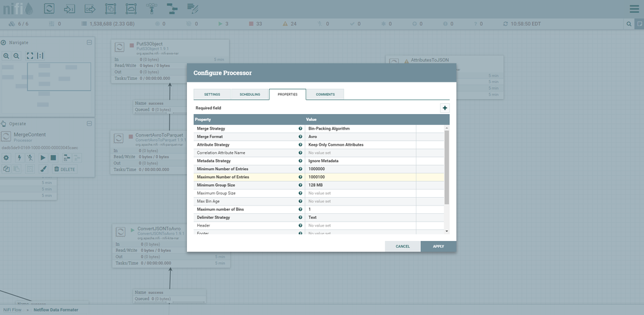Click the search magnifier icon
Viewport: 644px width, 315px height.
click(x=629, y=24)
